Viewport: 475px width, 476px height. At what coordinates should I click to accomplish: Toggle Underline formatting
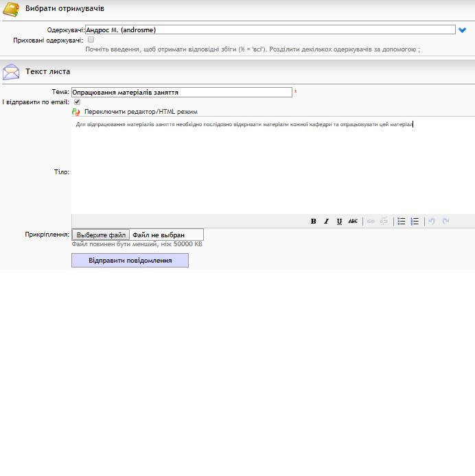pyautogui.click(x=340, y=222)
